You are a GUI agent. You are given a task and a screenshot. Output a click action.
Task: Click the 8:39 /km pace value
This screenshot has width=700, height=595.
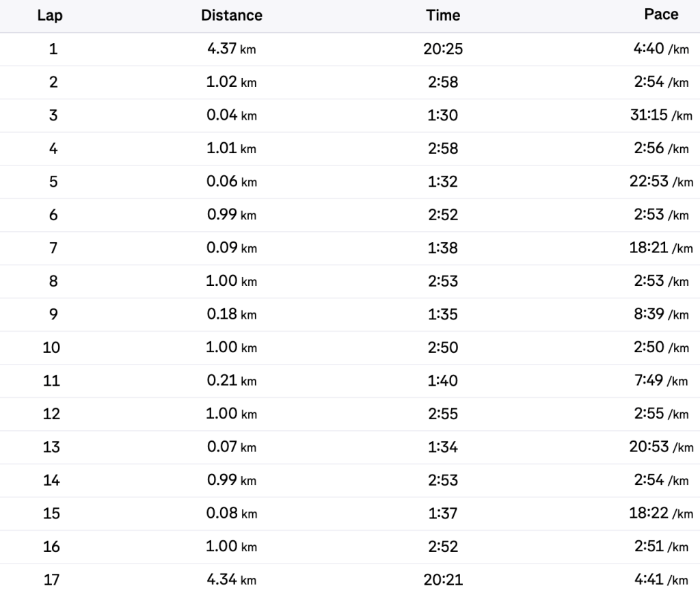pos(661,315)
